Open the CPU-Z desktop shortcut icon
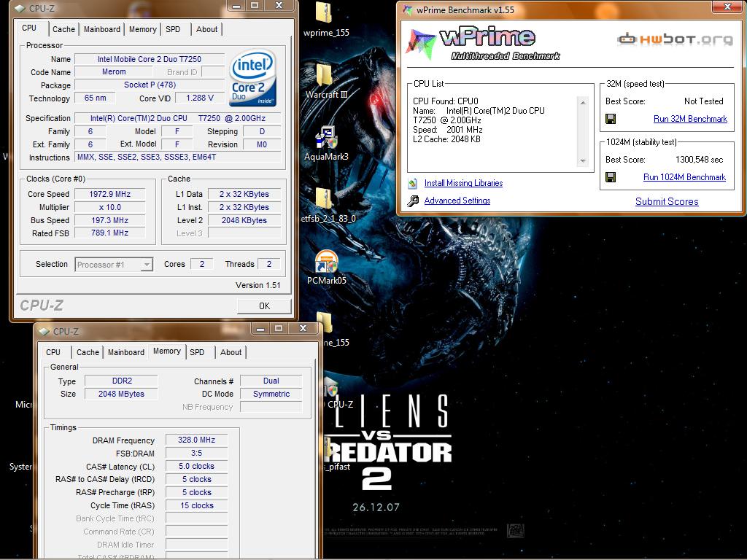Image resolution: width=747 pixels, height=560 pixels. click(330, 388)
